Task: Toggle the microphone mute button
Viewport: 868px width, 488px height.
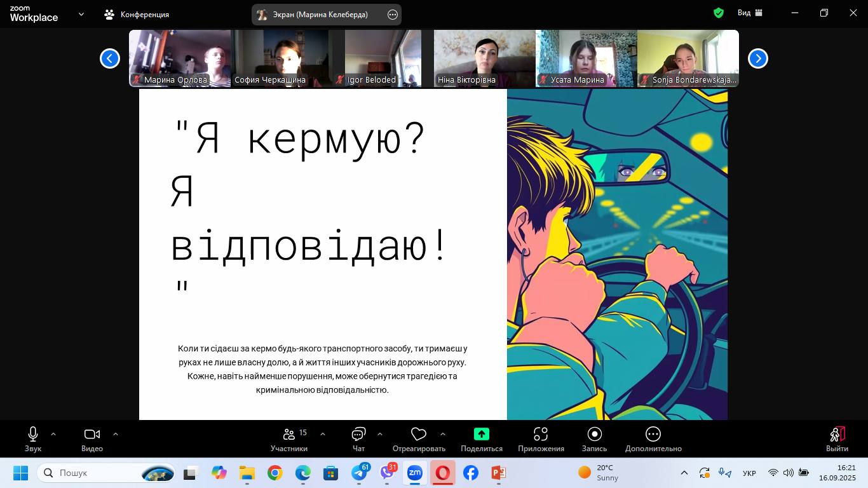Action: 33,435
